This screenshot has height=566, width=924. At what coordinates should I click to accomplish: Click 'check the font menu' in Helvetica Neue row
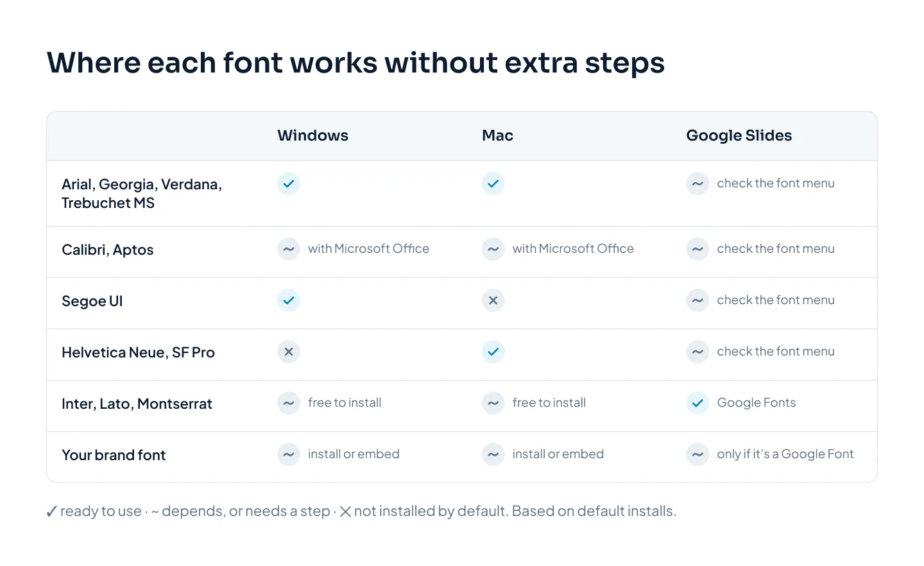click(x=776, y=351)
